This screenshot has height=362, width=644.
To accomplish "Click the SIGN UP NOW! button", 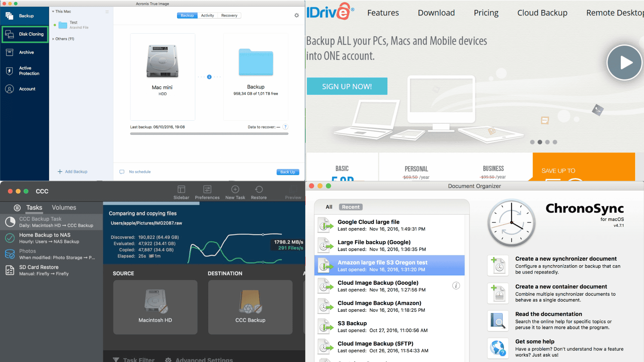I will tap(347, 86).
